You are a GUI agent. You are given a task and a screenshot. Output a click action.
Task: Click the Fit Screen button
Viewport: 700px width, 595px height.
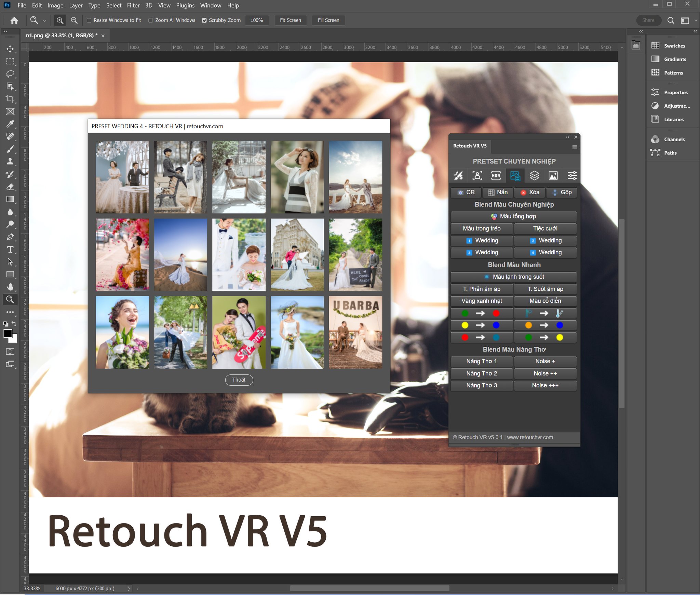[x=290, y=21]
